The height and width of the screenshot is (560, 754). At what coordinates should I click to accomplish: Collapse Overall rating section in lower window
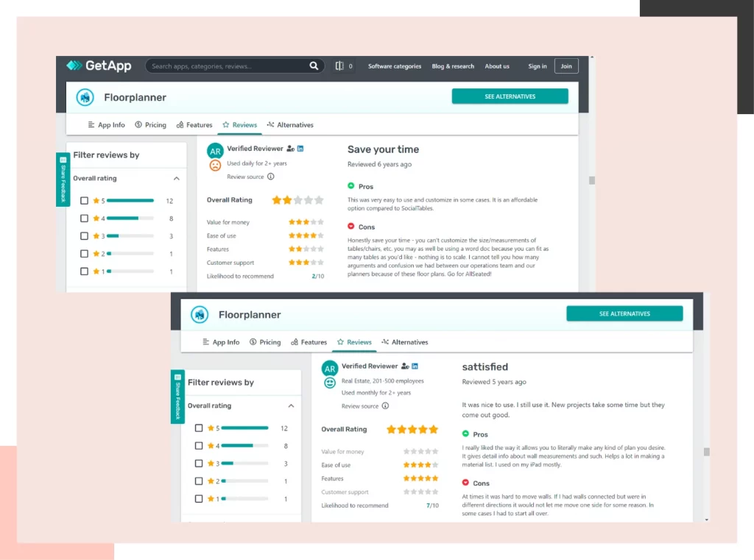point(291,405)
